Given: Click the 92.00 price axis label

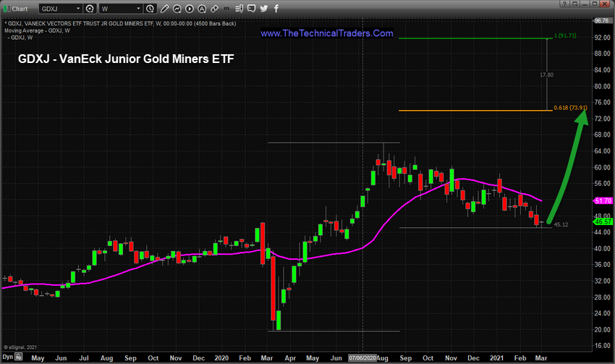Looking at the screenshot, I should pyautogui.click(x=602, y=38).
